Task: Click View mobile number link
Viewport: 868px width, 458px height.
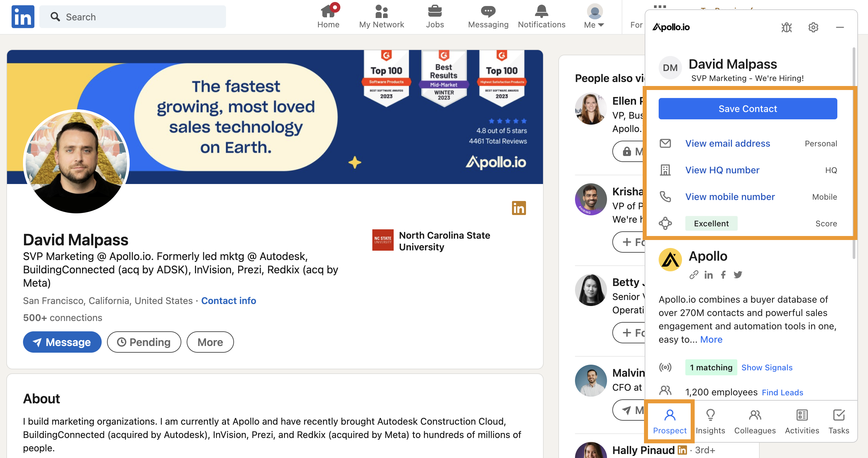Action: 730,196
